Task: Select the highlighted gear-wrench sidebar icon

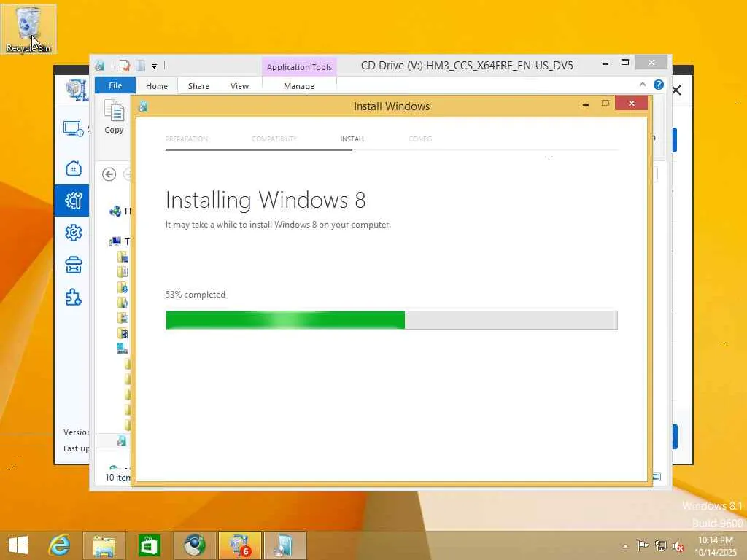Action: (x=72, y=201)
